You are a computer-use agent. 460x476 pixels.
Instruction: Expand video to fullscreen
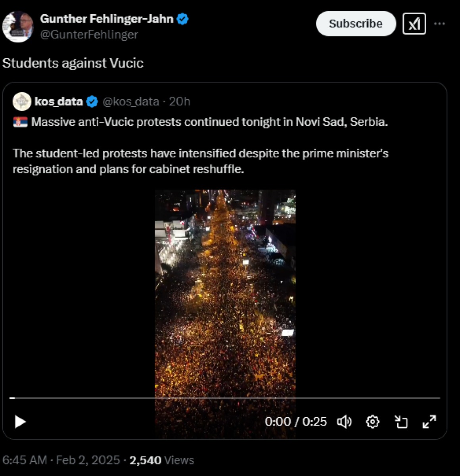coord(429,422)
